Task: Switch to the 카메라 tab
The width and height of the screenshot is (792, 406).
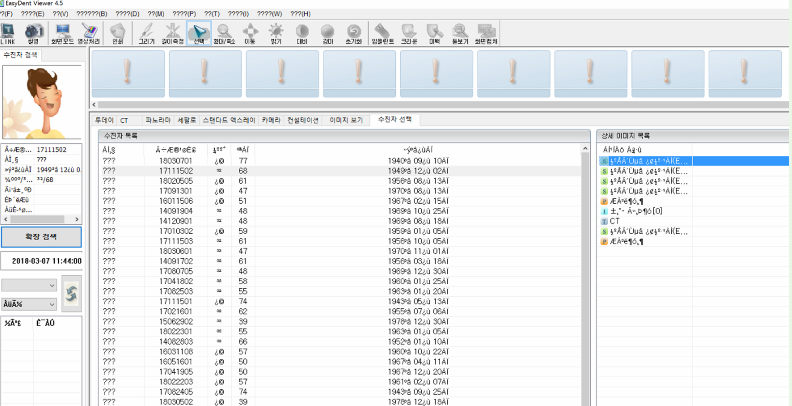Action: 271,120
